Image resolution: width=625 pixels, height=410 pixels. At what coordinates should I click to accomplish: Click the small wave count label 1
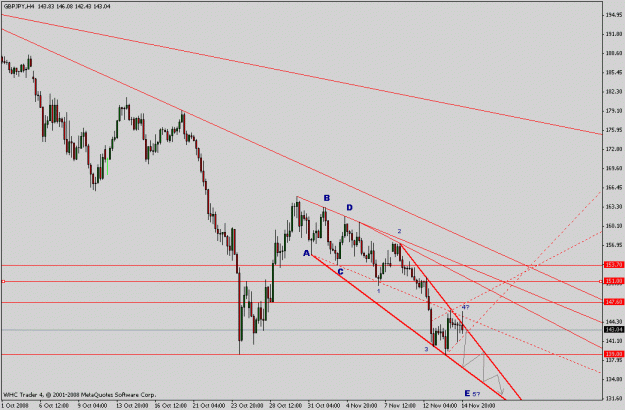(x=379, y=291)
